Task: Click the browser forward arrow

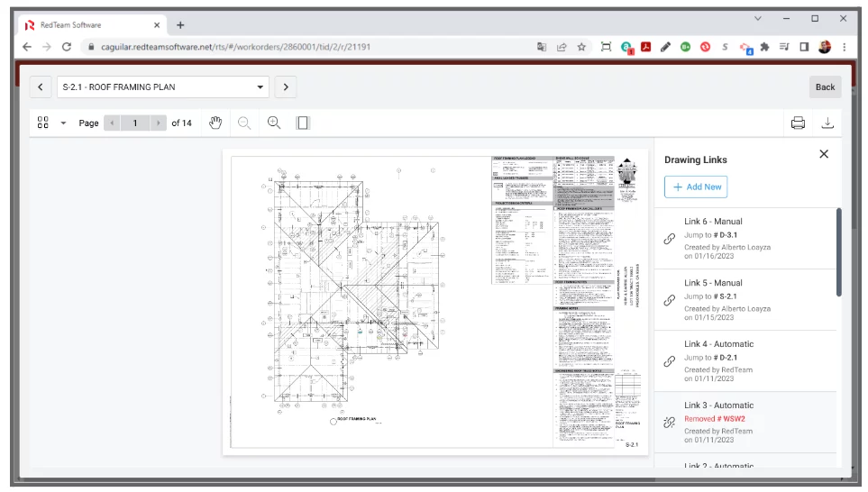Action: [x=47, y=47]
